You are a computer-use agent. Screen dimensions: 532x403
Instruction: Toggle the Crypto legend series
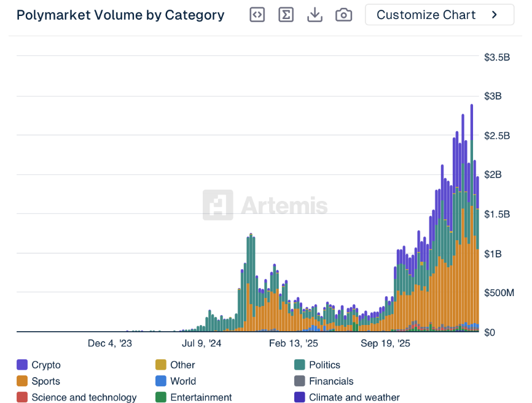[x=46, y=365]
